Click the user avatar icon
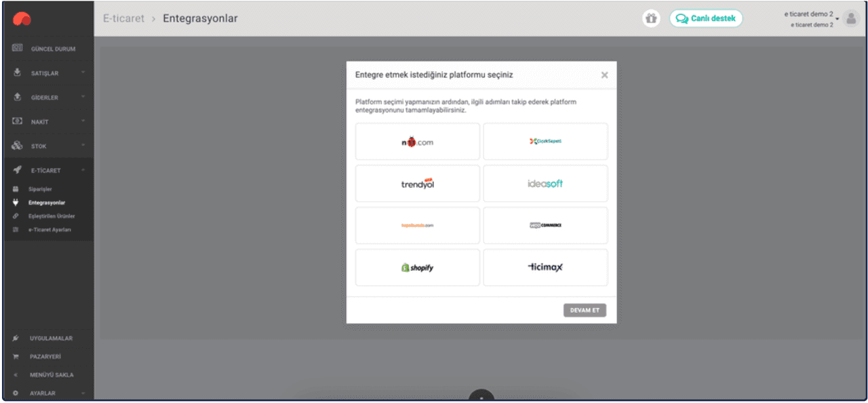The width and height of the screenshot is (868, 403). (851, 19)
